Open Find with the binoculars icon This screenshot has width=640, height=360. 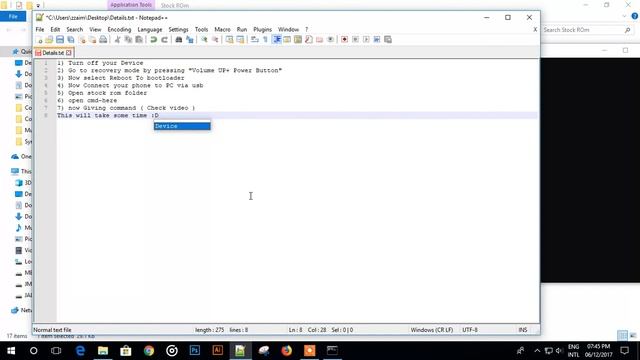[x=178, y=40]
